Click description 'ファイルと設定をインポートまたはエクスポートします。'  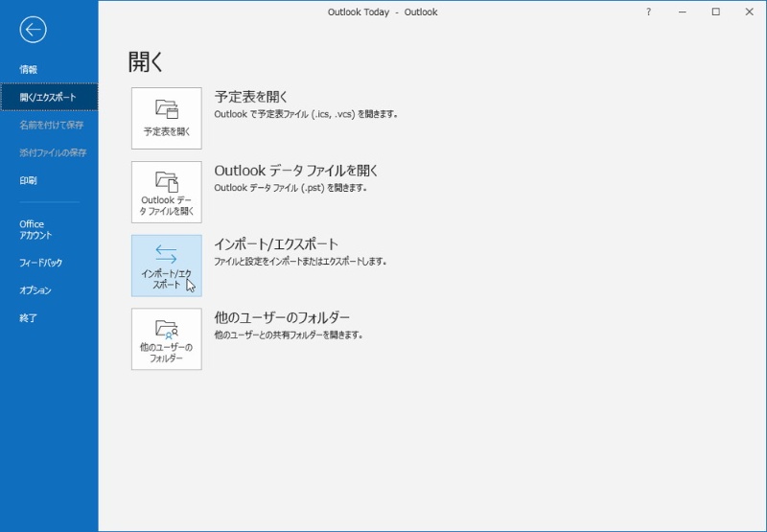[x=301, y=262]
